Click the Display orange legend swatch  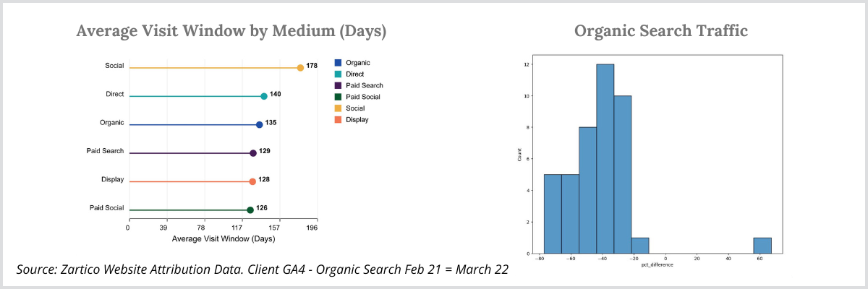pyautogui.click(x=338, y=119)
